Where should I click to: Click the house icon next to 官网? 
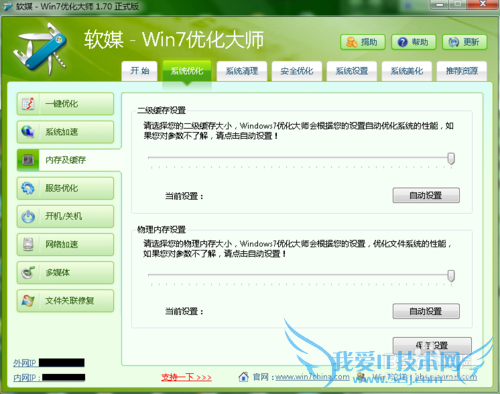[244, 377]
